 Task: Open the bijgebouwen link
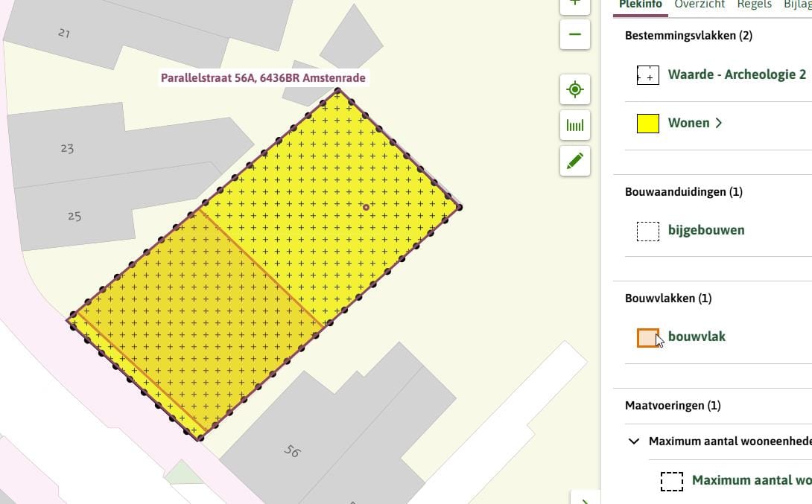point(705,230)
